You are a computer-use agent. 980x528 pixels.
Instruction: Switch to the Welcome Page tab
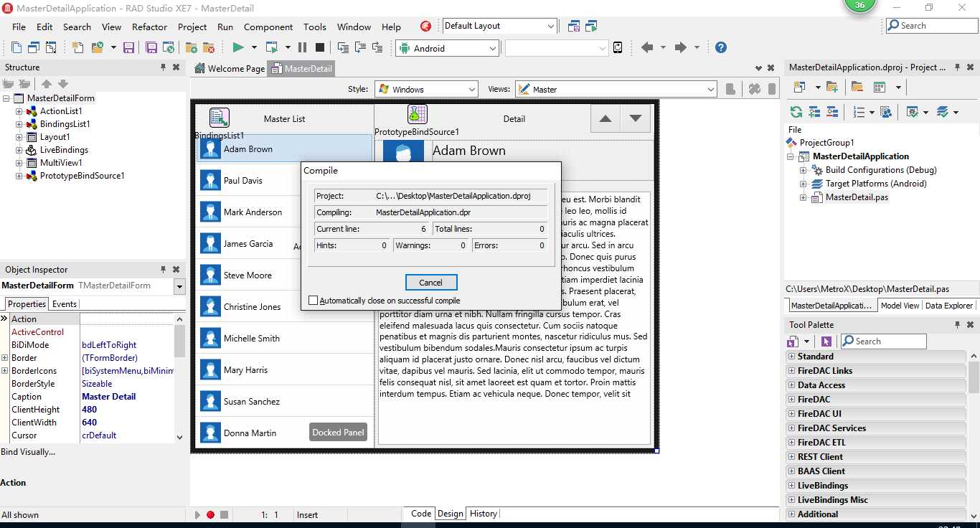pyautogui.click(x=230, y=69)
